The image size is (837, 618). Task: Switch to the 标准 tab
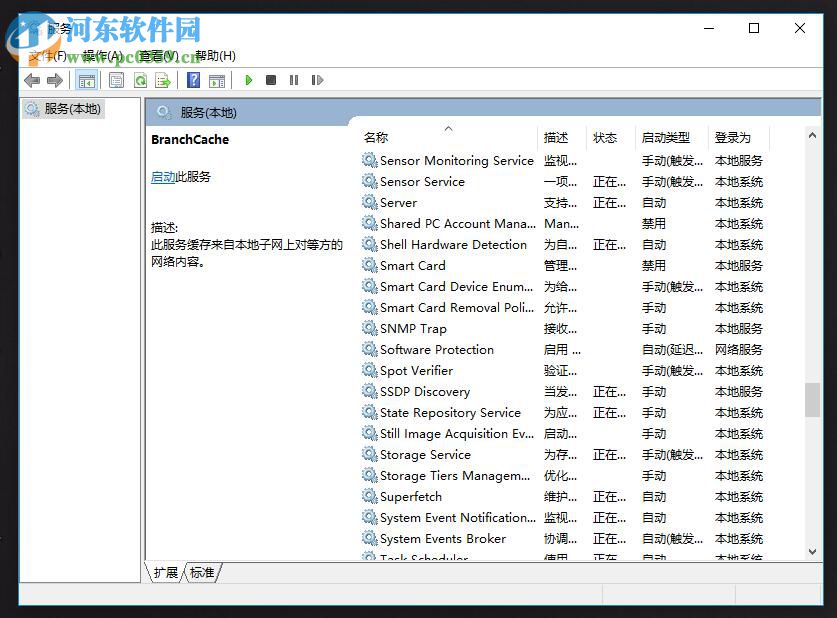(x=202, y=573)
